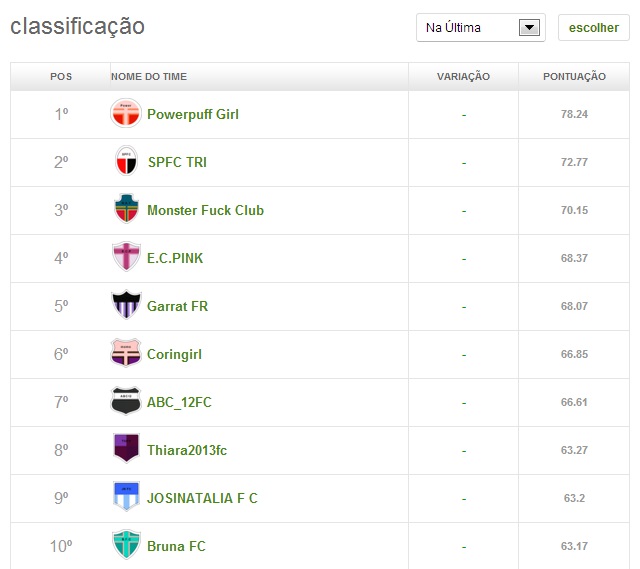Click the NOME DO TIME column header
This screenshot has height=569, width=640.
(149, 77)
